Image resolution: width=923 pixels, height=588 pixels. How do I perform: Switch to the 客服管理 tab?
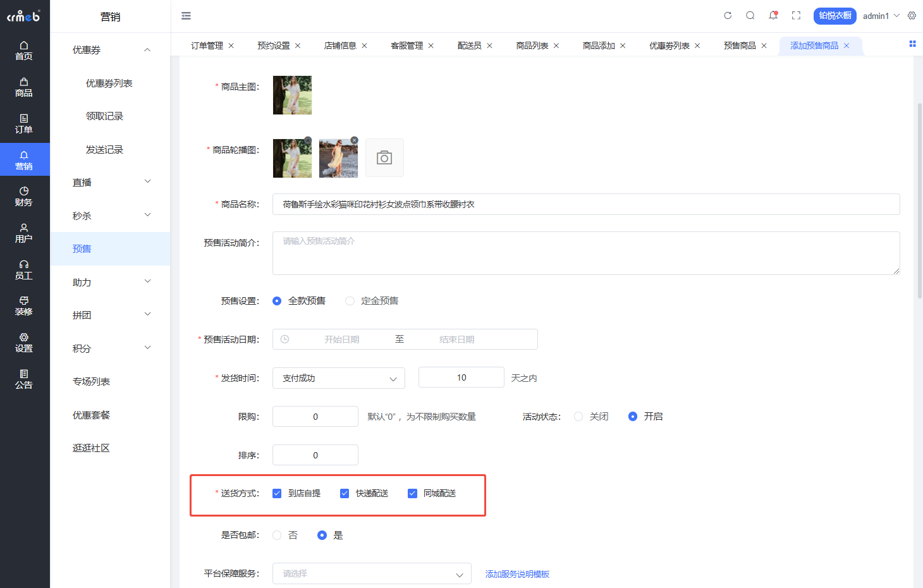[x=407, y=46]
